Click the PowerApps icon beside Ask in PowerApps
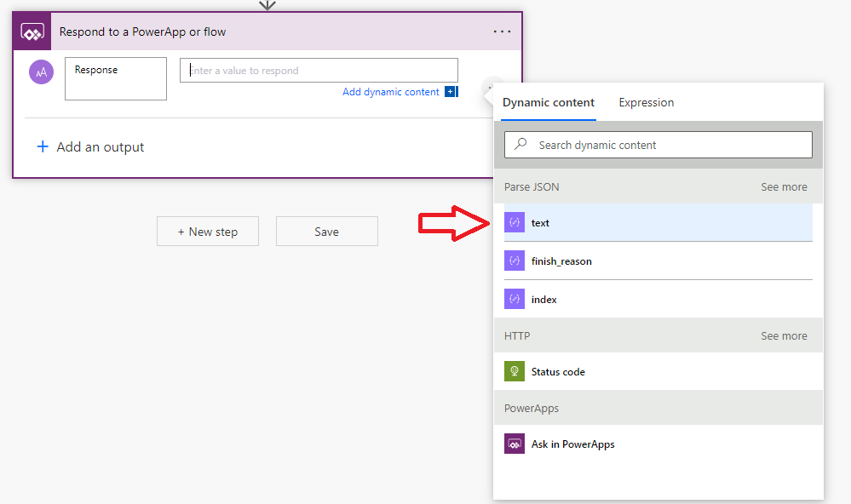The width and height of the screenshot is (851, 504). coord(515,444)
